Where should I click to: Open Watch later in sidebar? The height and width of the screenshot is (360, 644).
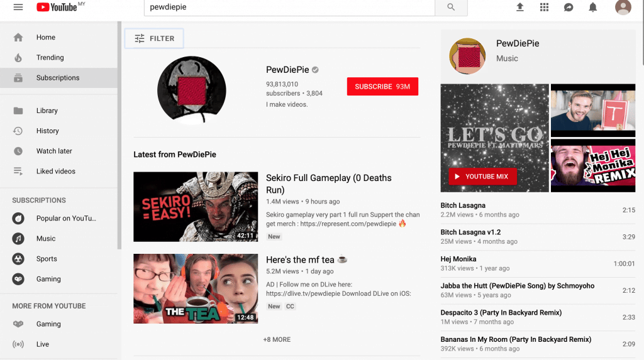58,151
